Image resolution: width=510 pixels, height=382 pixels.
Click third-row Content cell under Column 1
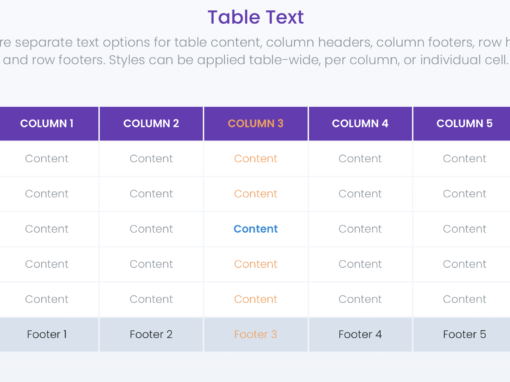(x=49, y=229)
